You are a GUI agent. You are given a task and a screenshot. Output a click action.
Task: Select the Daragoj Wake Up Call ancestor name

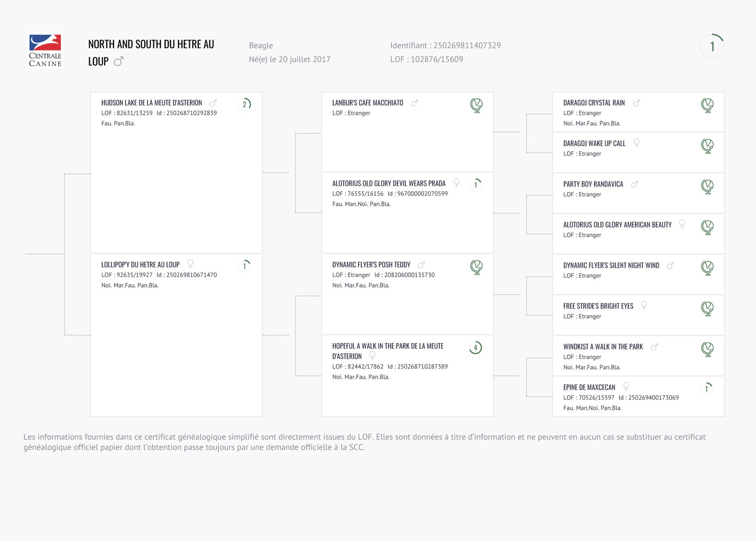594,144
